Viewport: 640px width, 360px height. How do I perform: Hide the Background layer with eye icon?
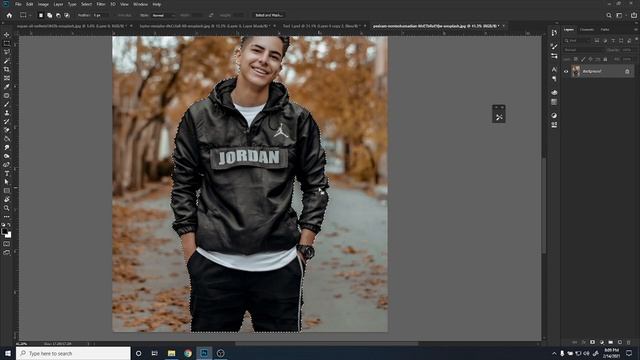pyautogui.click(x=566, y=71)
